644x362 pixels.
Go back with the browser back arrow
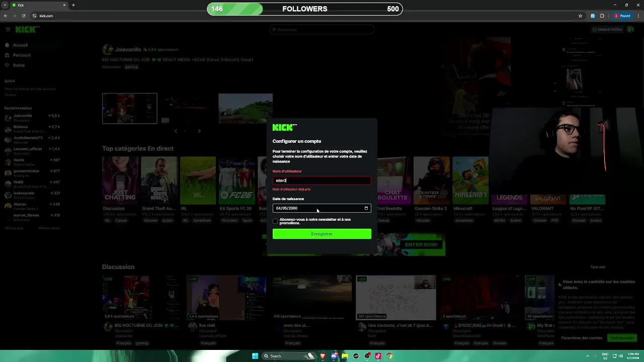6,16
